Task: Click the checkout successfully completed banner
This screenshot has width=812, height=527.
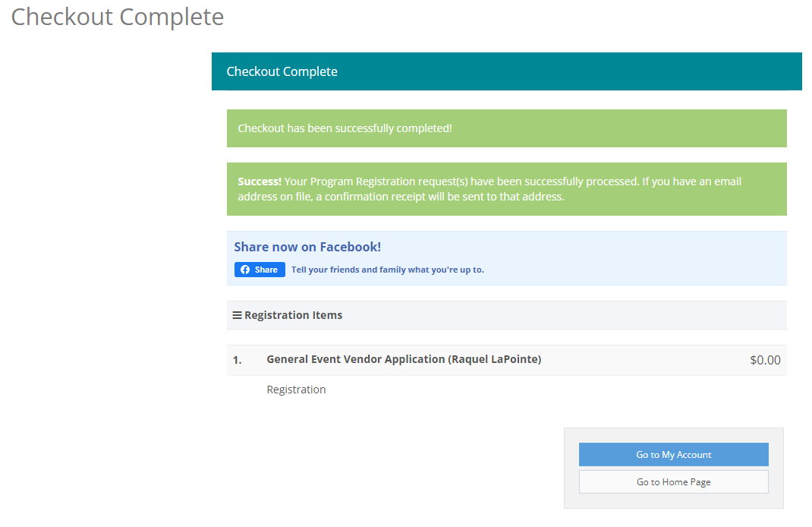Action: (506, 128)
